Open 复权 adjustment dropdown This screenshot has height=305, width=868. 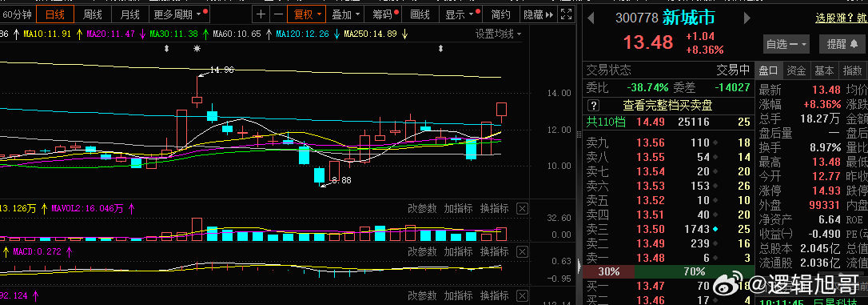307,14
